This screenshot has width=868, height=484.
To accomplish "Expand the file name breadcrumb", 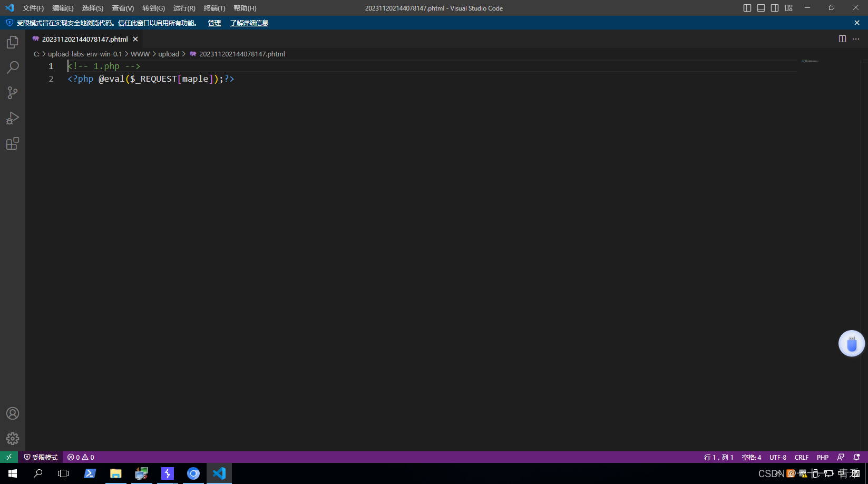I will point(242,54).
